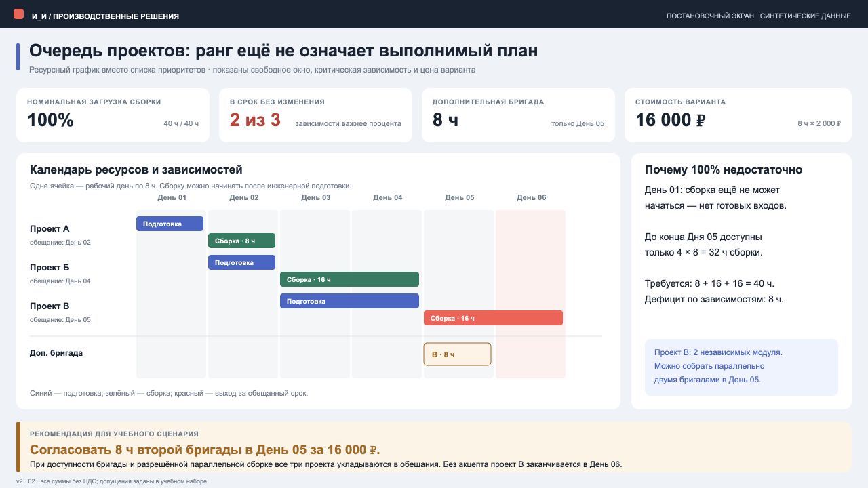Click the legend line Синий — подготовка
Viewport: 868px width, 488px height.
(x=169, y=393)
